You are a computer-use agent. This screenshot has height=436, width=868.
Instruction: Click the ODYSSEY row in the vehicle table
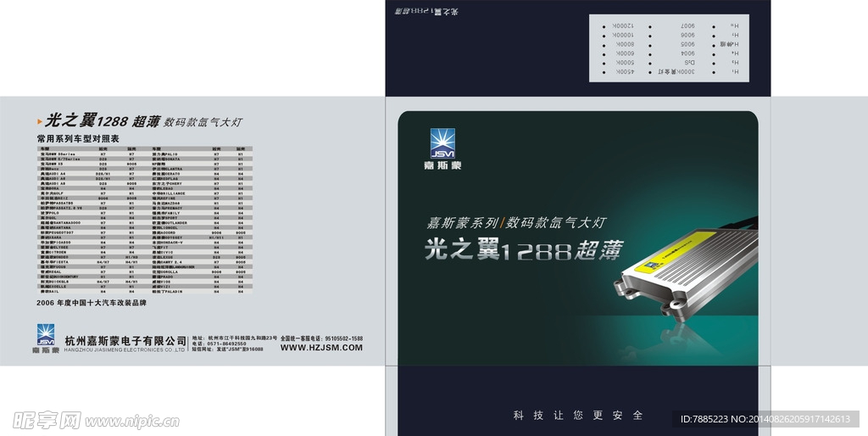[199, 238]
